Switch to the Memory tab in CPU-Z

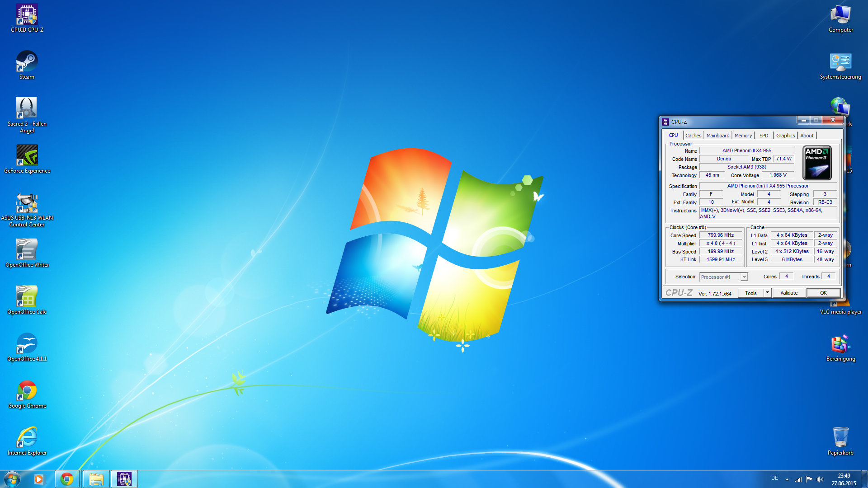[x=743, y=136]
